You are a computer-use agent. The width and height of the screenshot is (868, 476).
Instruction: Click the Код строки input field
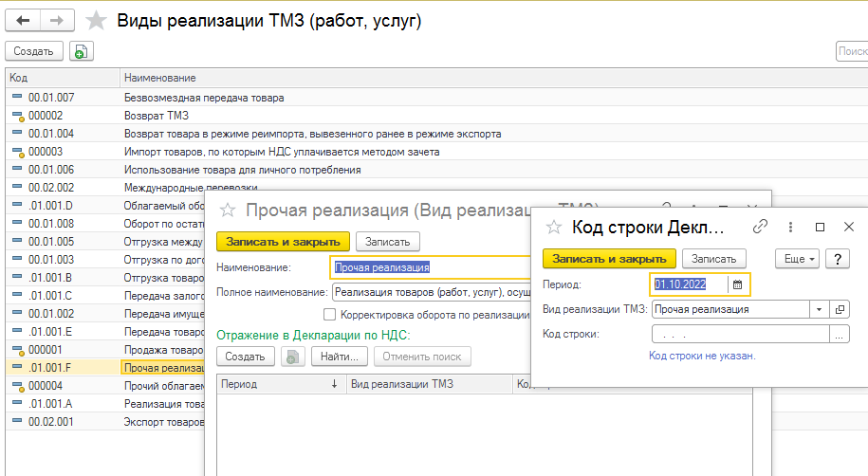[x=741, y=335]
